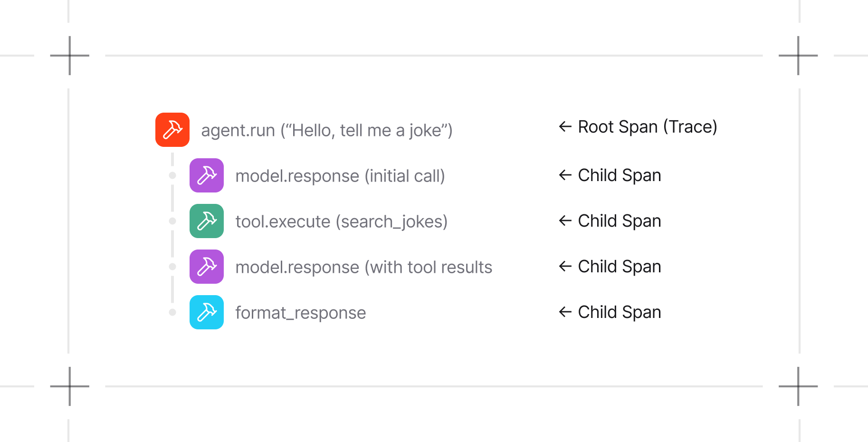868x442 pixels.
Task: Click the red agent.run hammer icon
Action: pos(172,130)
